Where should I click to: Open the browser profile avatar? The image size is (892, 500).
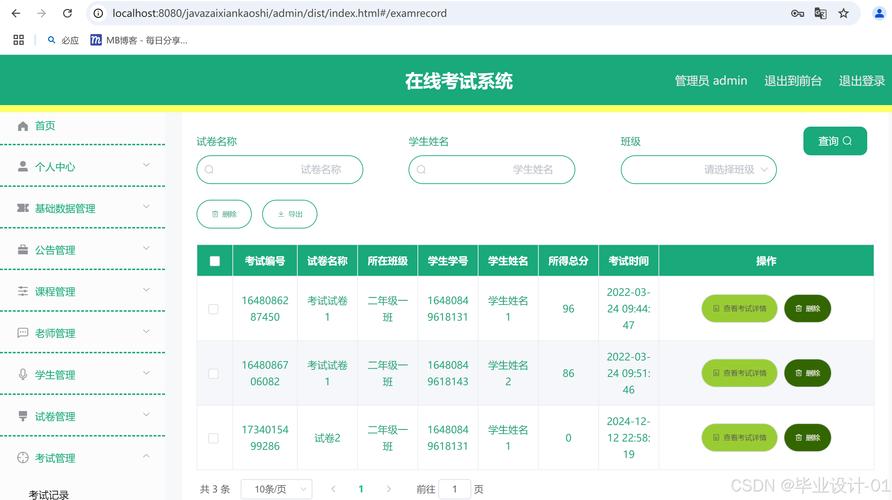(x=879, y=13)
